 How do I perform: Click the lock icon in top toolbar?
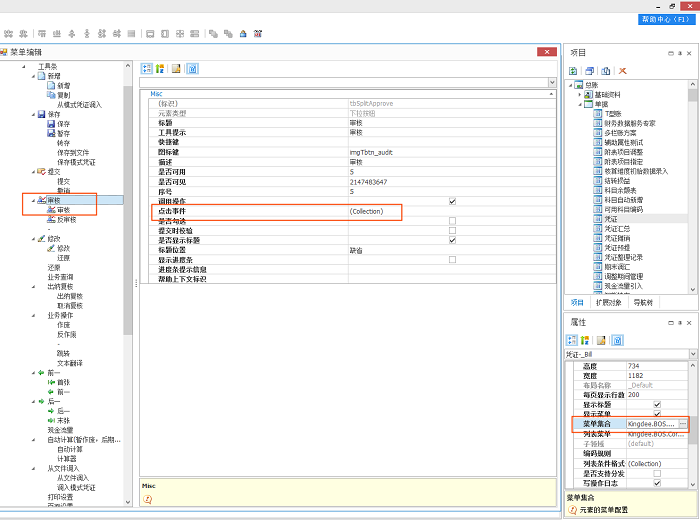pos(242,33)
